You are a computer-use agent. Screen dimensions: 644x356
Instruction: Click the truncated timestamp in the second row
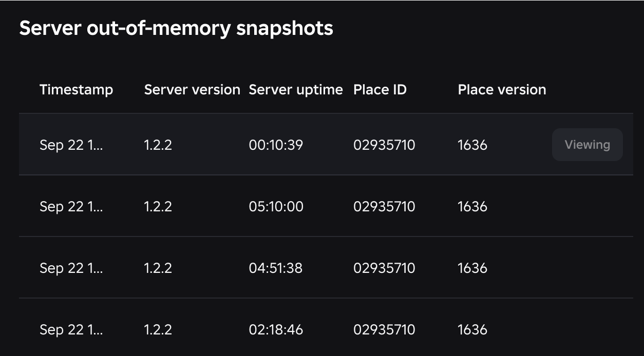[71, 207]
